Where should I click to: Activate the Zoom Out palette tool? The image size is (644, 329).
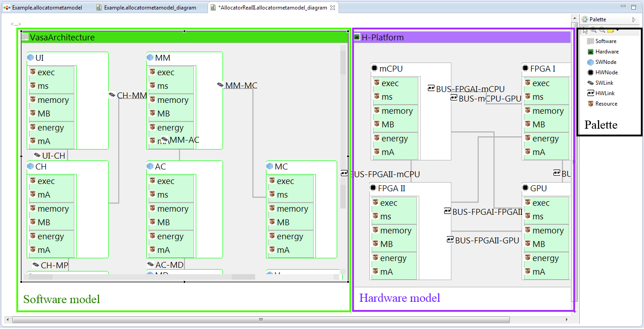point(602,30)
